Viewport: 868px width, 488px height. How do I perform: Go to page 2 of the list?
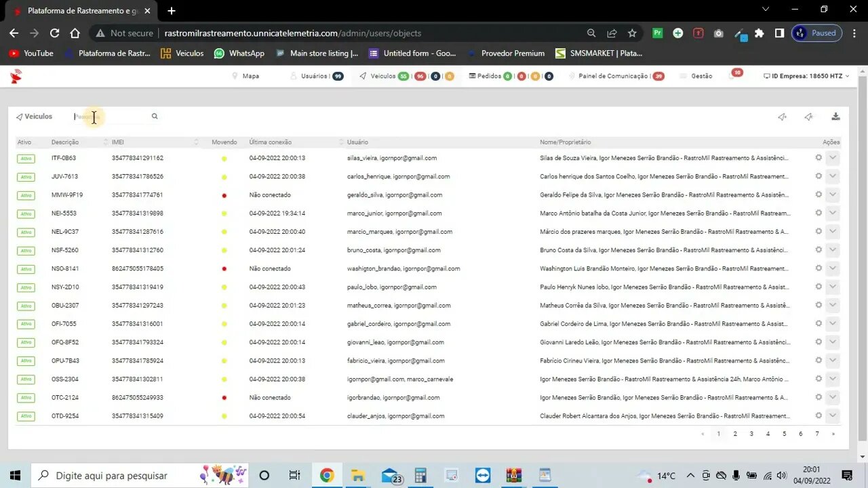coord(735,434)
